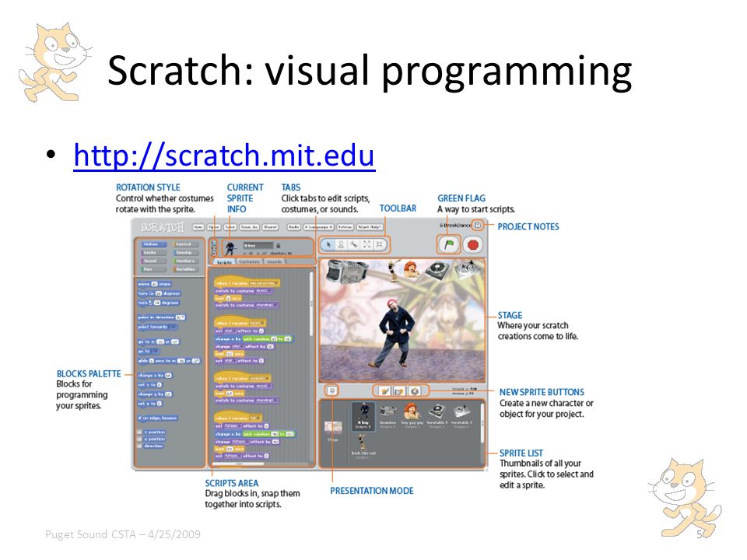Viewport: 747px width, 560px height.
Task: Toggle the direction reporter checkbox
Action: tap(139, 446)
